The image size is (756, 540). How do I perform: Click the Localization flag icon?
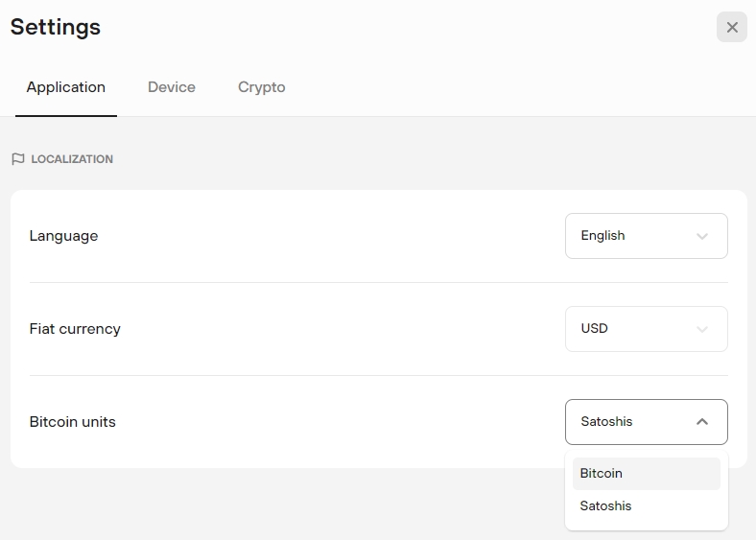point(18,159)
